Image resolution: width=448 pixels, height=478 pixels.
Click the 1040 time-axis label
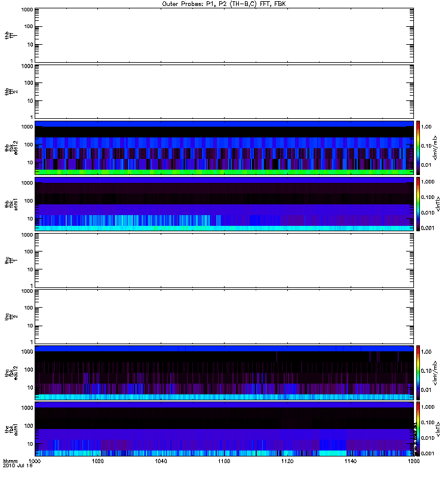click(161, 461)
